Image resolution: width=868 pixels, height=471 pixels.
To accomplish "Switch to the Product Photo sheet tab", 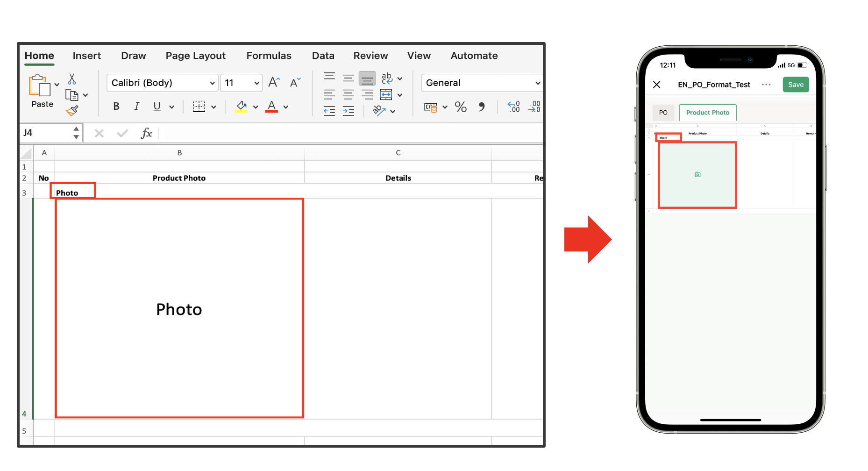I will 707,113.
